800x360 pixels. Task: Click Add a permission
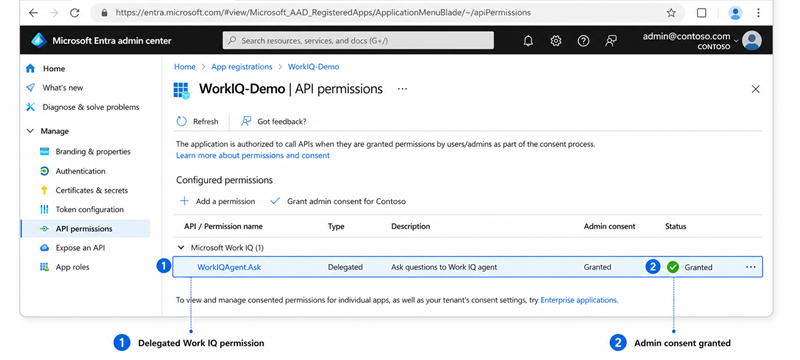217,201
